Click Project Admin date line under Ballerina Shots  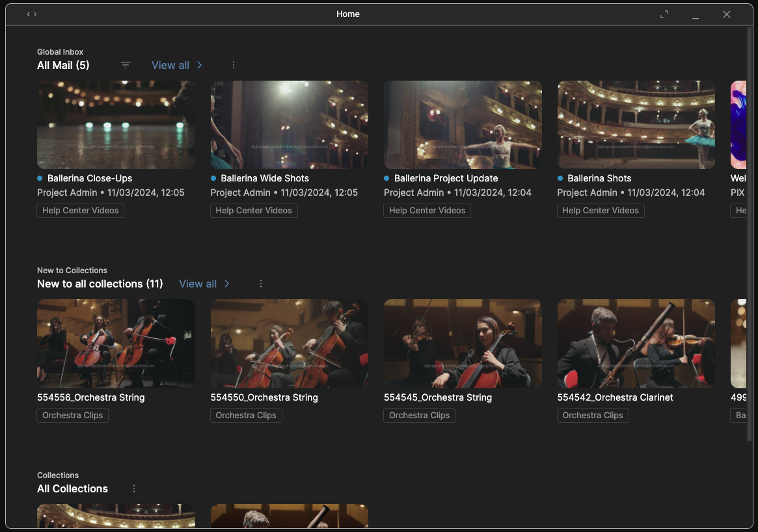[x=631, y=193]
